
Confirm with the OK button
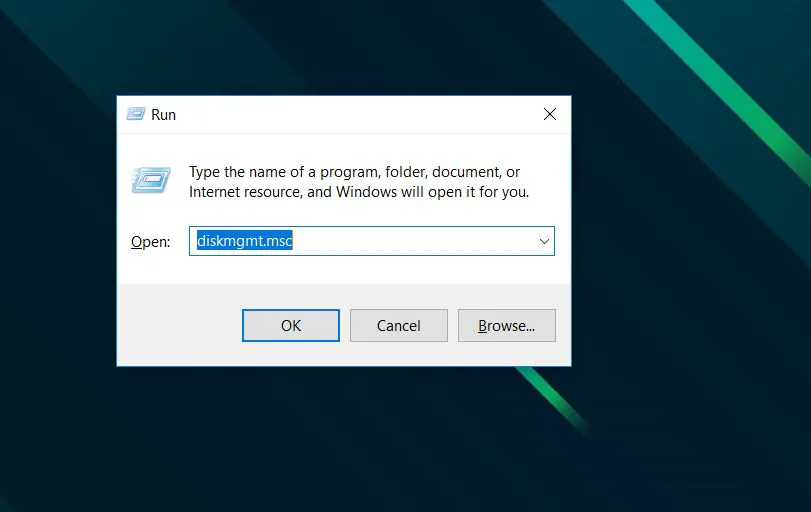pos(291,325)
